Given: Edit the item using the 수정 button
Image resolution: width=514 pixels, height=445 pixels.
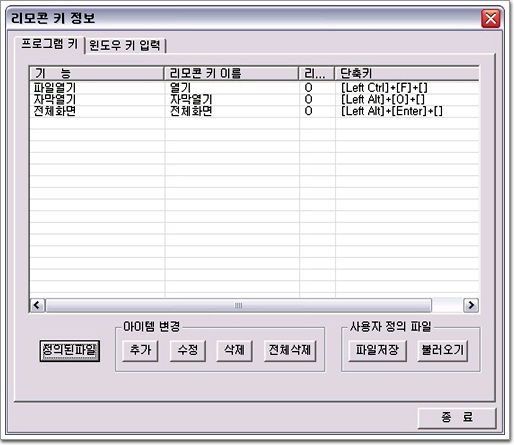Looking at the screenshot, I should click(x=188, y=350).
